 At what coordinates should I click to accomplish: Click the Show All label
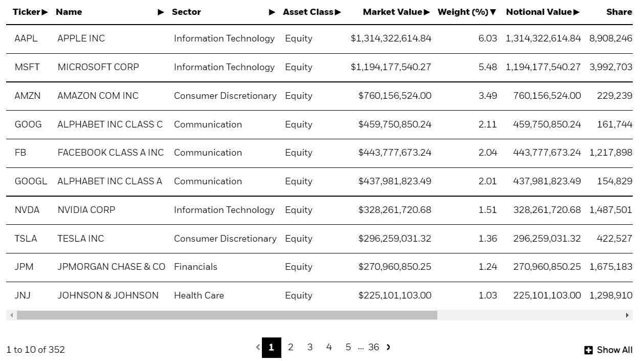[x=614, y=350]
